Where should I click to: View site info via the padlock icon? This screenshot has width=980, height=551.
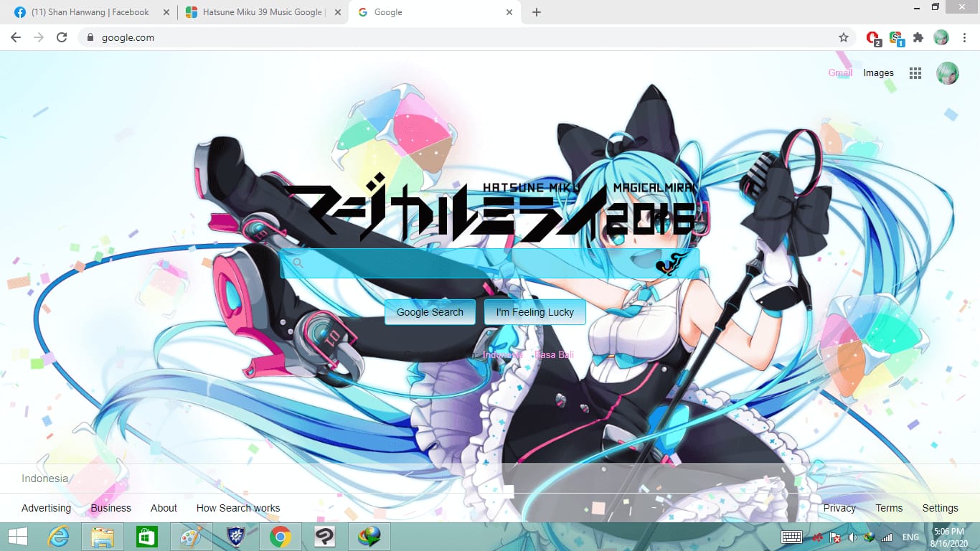[x=90, y=37]
